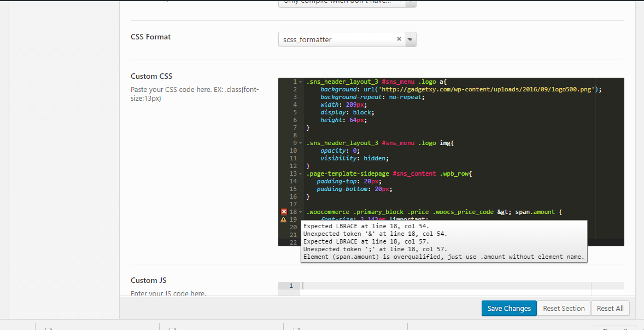Click the Reset Section button
This screenshot has width=644, height=330.
point(564,308)
